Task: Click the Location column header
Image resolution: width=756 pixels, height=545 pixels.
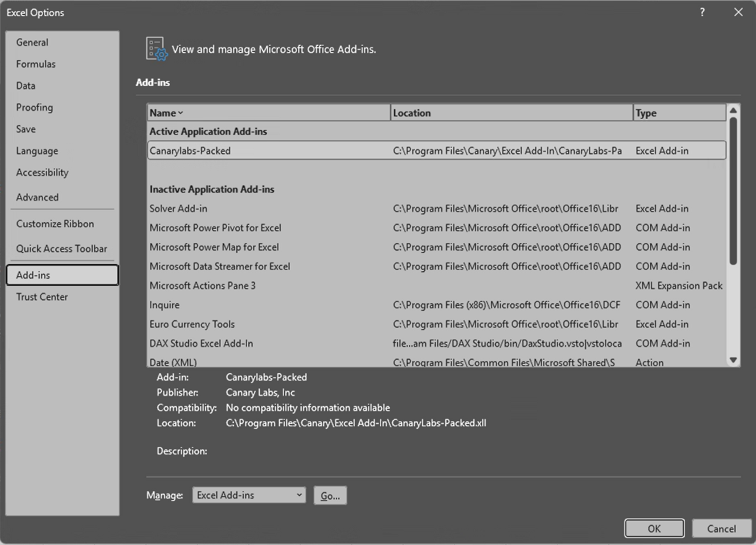Action: [x=511, y=113]
